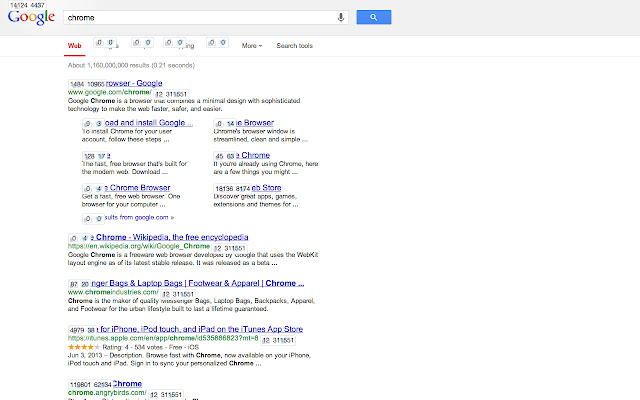Click "About 1,160,000,000 results" text
This screenshot has height=400, width=640.
131,65
